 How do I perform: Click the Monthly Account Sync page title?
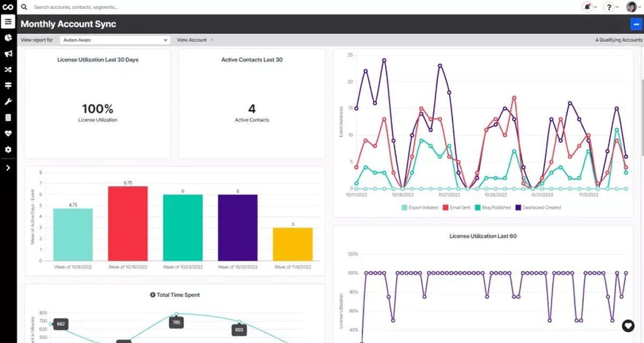68,24
